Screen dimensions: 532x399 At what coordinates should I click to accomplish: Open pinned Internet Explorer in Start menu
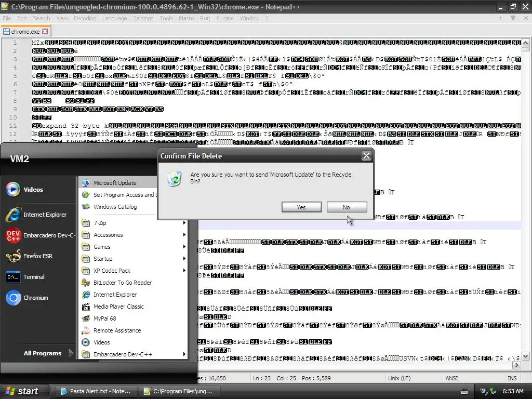click(x=39, y=215)
